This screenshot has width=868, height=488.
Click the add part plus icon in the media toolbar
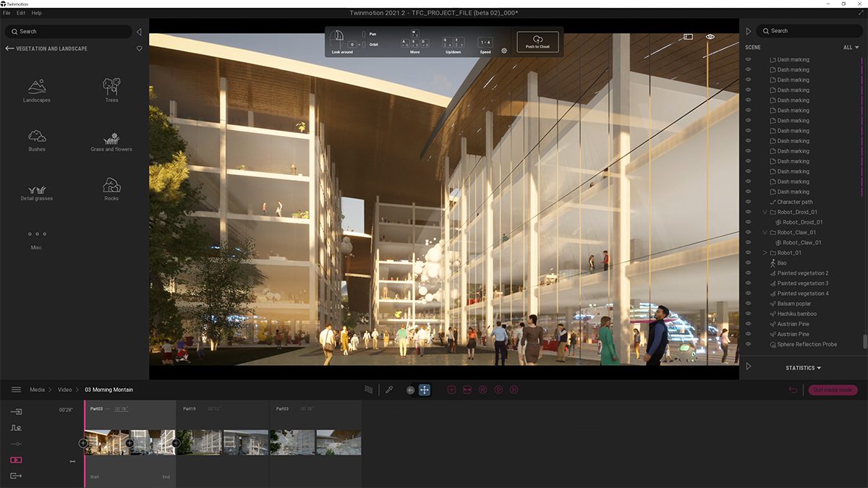pos(451,390)
